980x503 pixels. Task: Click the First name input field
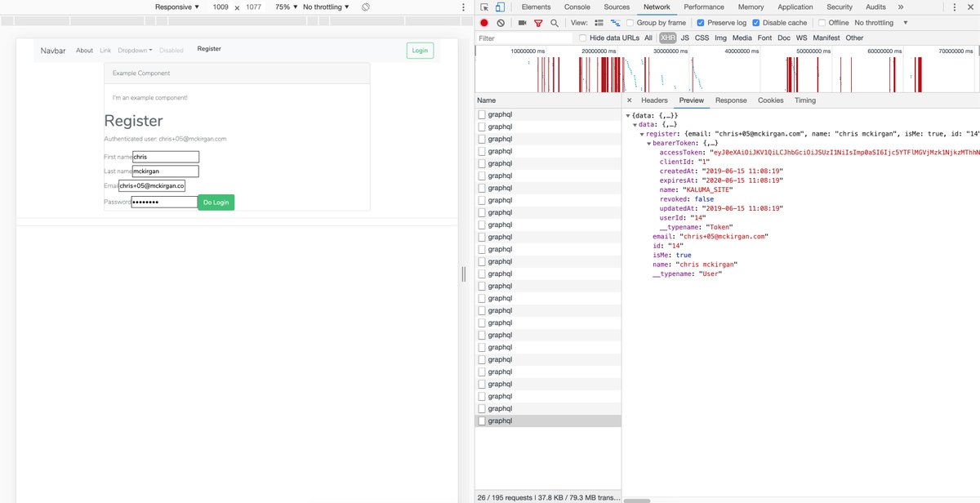coord(166,157)
